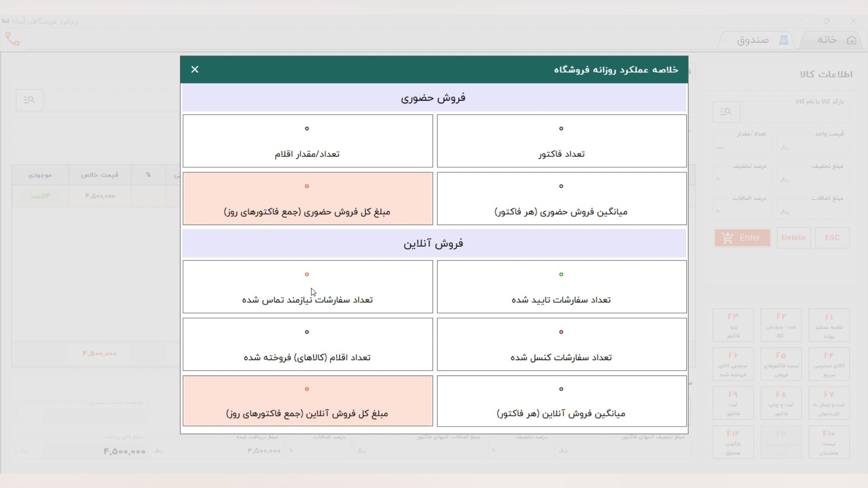Close the daily store performance summary dialog
The width and height of the screenshot is (868, 488).
[x=195, y=70]
